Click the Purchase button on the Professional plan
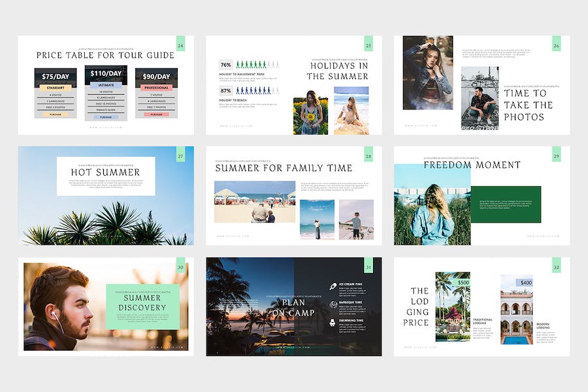Screen dimensions: 588x392 click(156, 114)
